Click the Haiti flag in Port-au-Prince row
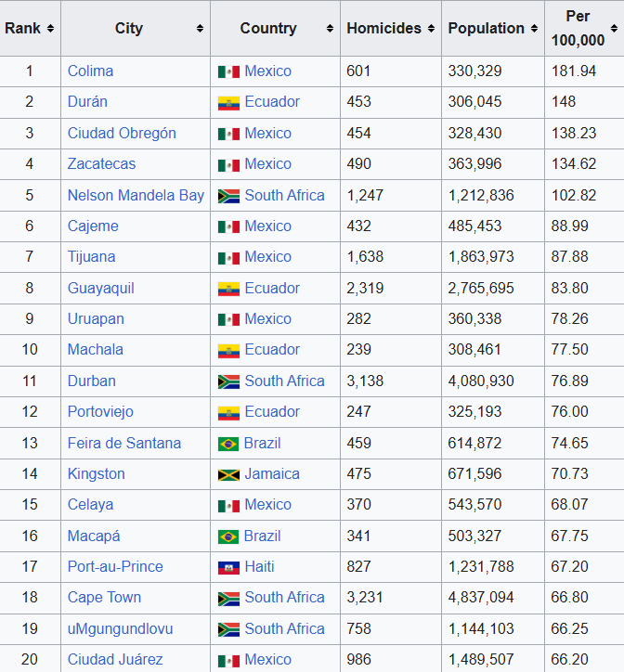 [228, 567]
